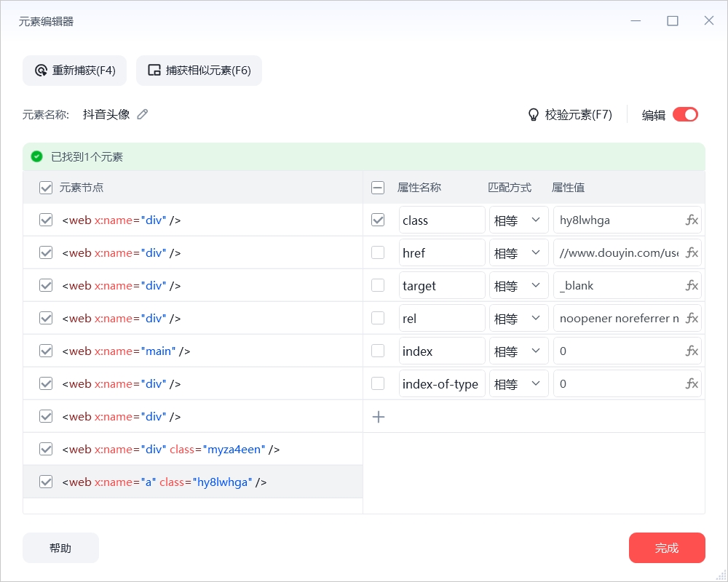Edit the class attribute name field
Image resolution: width=728 pixels, height=582 pixels.
[x=442, y=220]
